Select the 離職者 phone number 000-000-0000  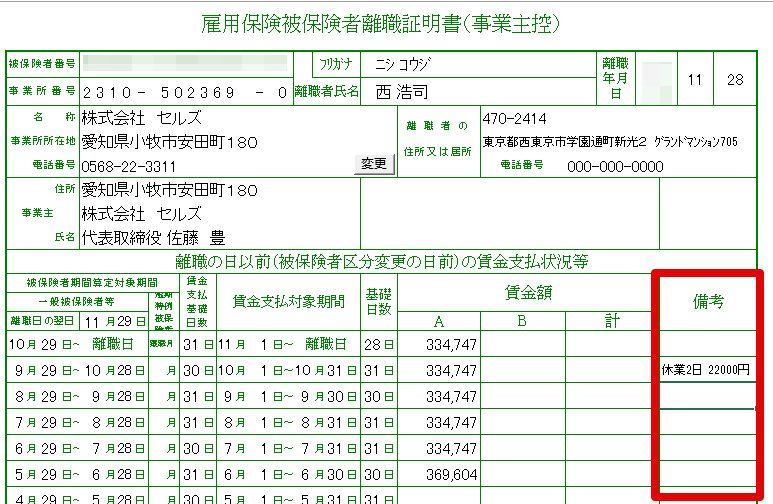(615, 167)
